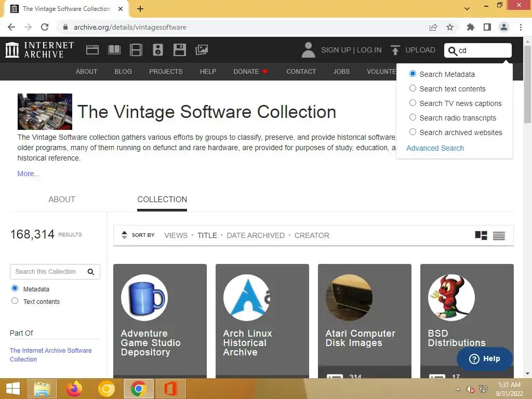Reload the page
The image size is (532, 399).
pyautogui.click(x=45, y=27)
